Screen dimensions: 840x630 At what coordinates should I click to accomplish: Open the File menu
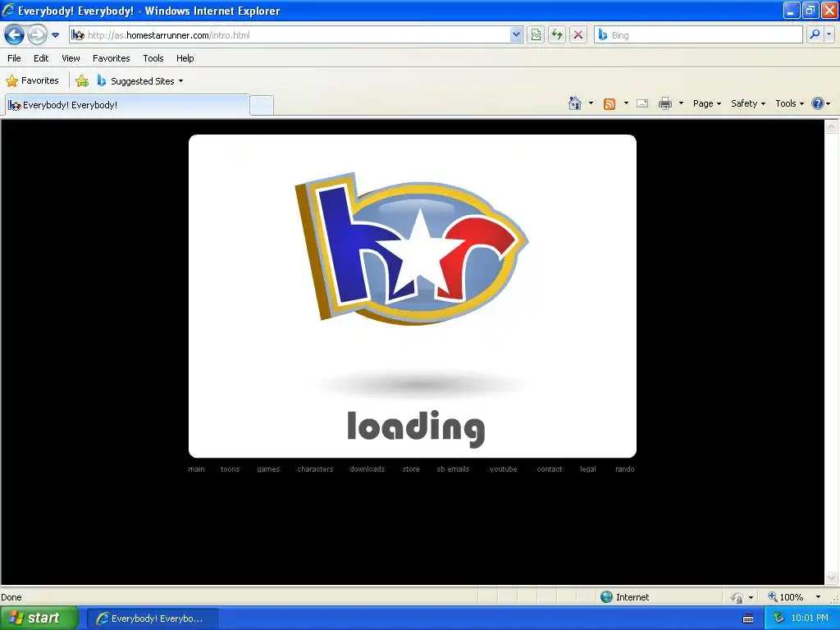click(x=14, y=58)
